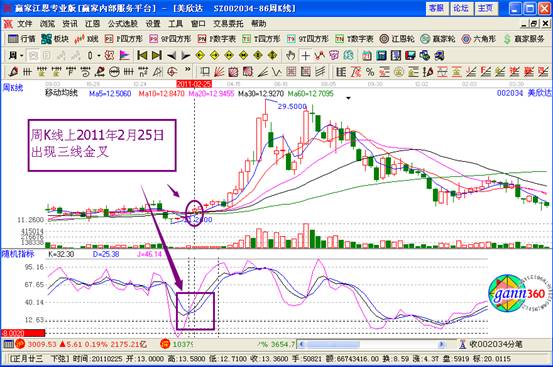Toggle the crosshair cursor tool
Viewport: 553px width, 367px height.
(x=305, y=55)
